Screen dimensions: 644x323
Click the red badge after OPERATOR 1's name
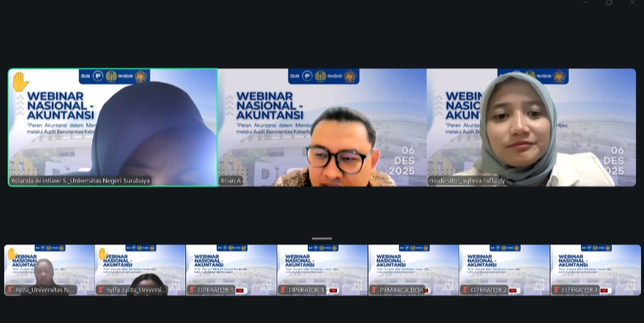pyautogui.click(x=333, y=290)
